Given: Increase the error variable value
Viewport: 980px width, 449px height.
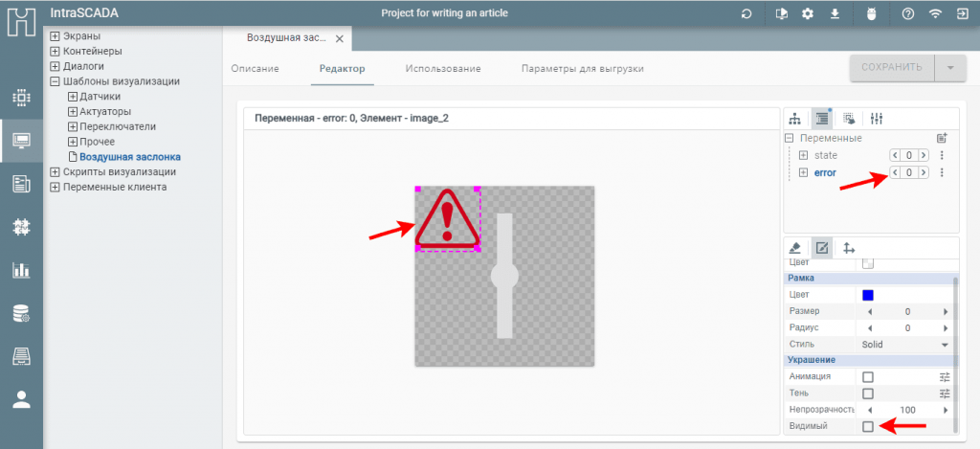Looking at the screenshot, I should 924,172.
